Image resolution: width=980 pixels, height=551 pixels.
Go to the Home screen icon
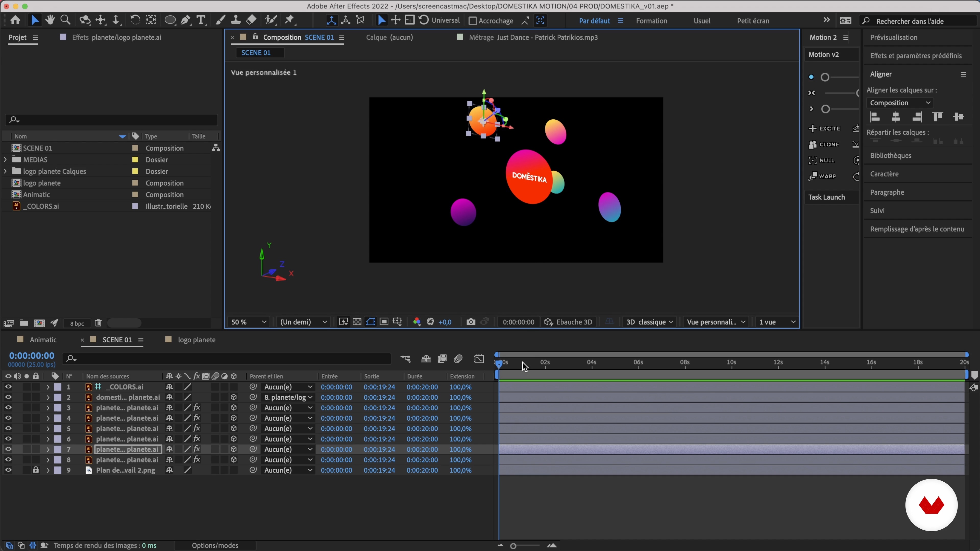(x=15, y=20)
